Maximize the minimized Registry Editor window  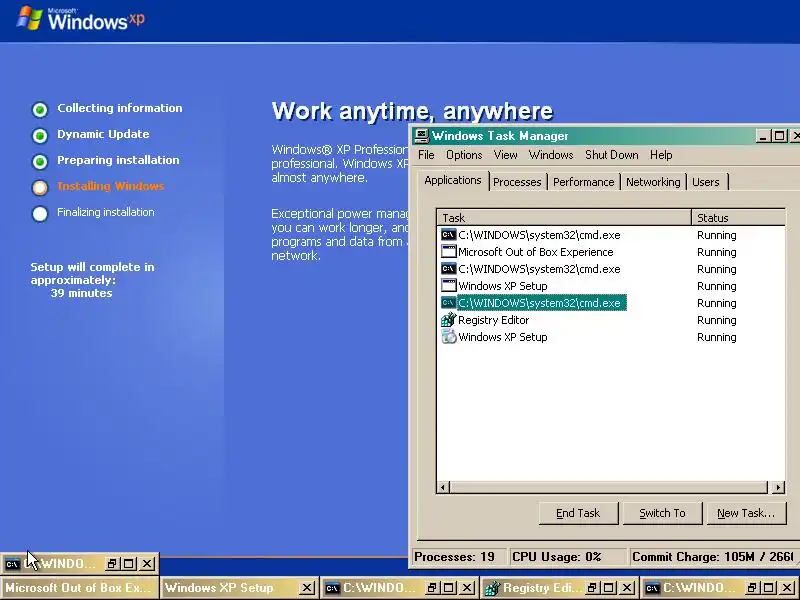click(609, 588)
